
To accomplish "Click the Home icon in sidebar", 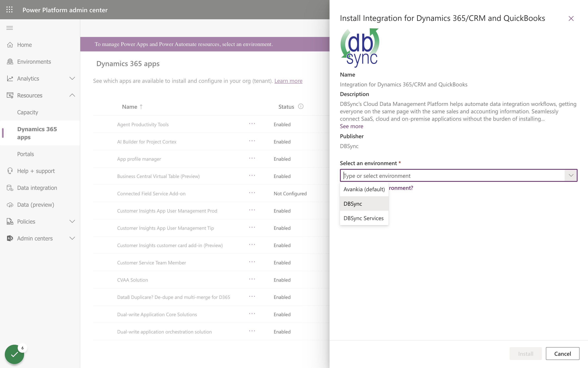I will [x=10, y=45].
